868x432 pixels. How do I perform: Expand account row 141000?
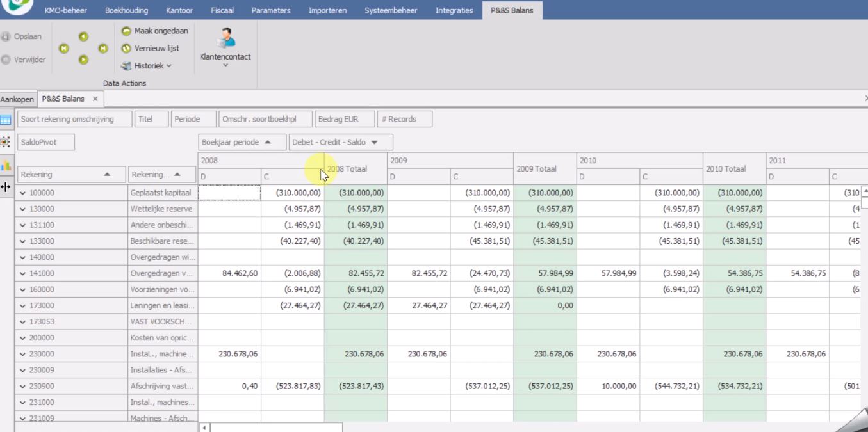coord(23,273)
